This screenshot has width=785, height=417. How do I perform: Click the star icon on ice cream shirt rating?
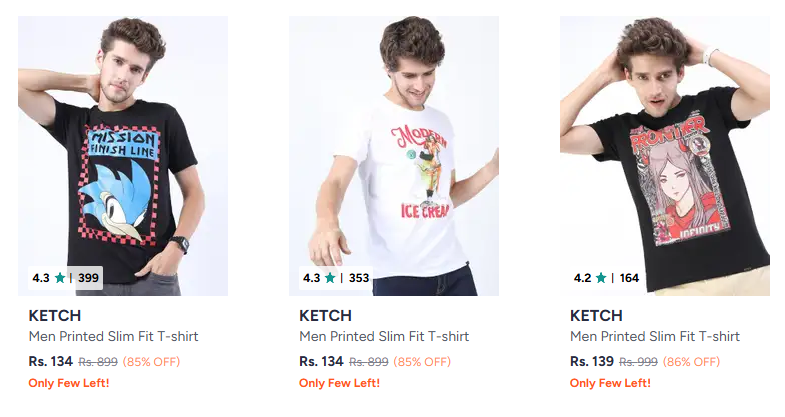click(331, 278)
